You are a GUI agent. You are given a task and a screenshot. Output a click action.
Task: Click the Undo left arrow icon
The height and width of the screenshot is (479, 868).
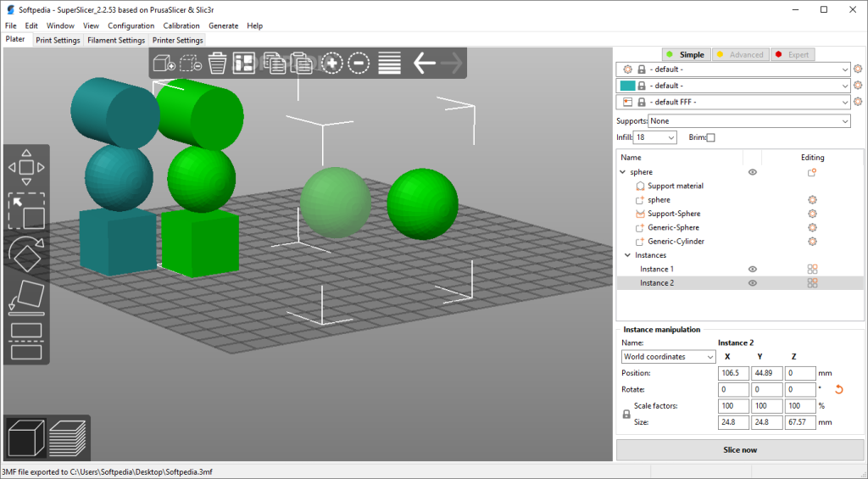tap(424, 63)
